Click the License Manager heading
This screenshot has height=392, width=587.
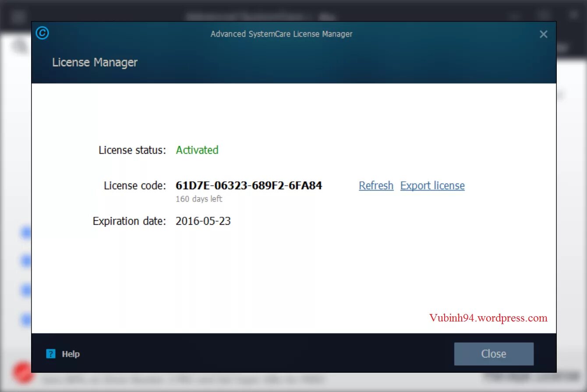95,62
